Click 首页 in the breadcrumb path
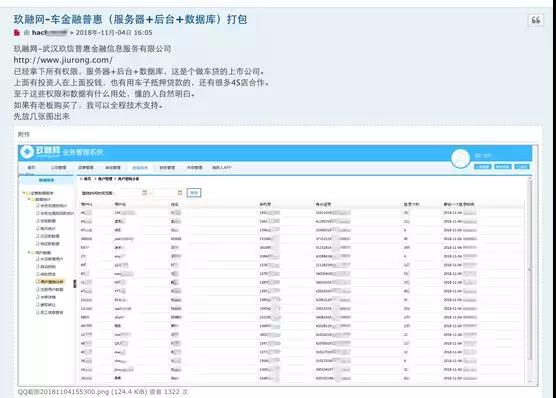The image size is (556, 398). [87, 179]
